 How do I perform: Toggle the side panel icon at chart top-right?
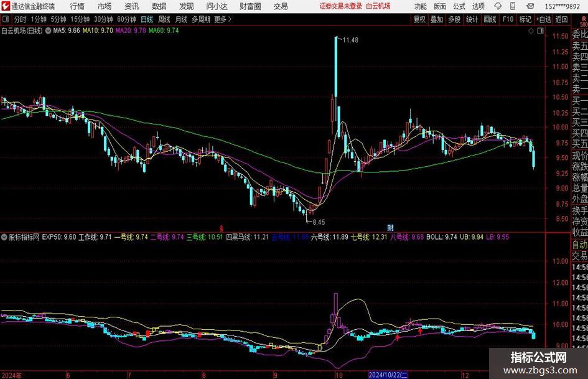540,31
